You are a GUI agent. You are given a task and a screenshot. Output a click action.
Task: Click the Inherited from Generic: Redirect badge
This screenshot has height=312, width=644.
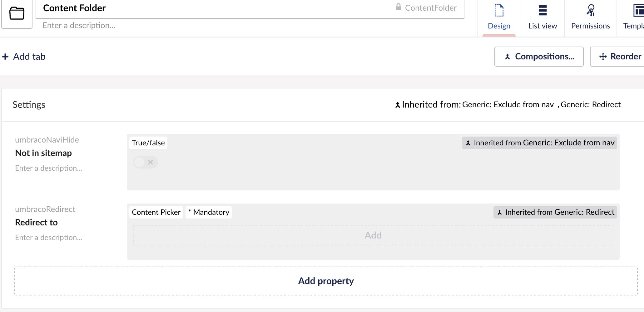555,212
